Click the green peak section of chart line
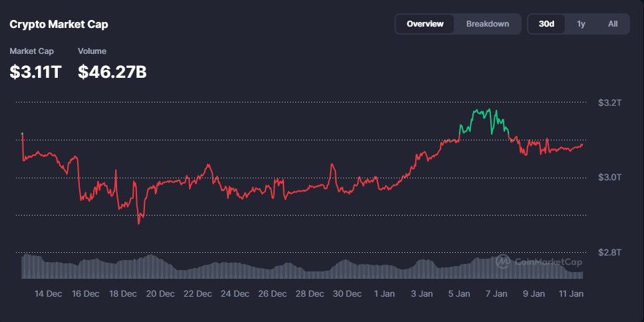The width and height of the screenshot is (644, 322). (482, 114)
